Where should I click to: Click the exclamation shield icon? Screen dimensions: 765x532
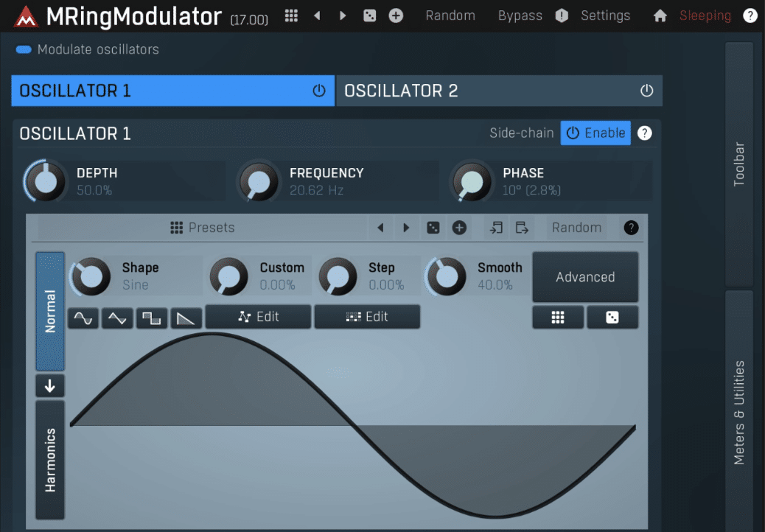[562, 15]
